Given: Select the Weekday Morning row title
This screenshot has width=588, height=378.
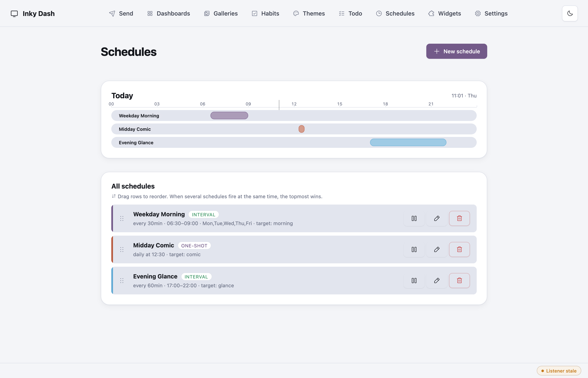Looking at the screenshot, I should pos(159,214).
